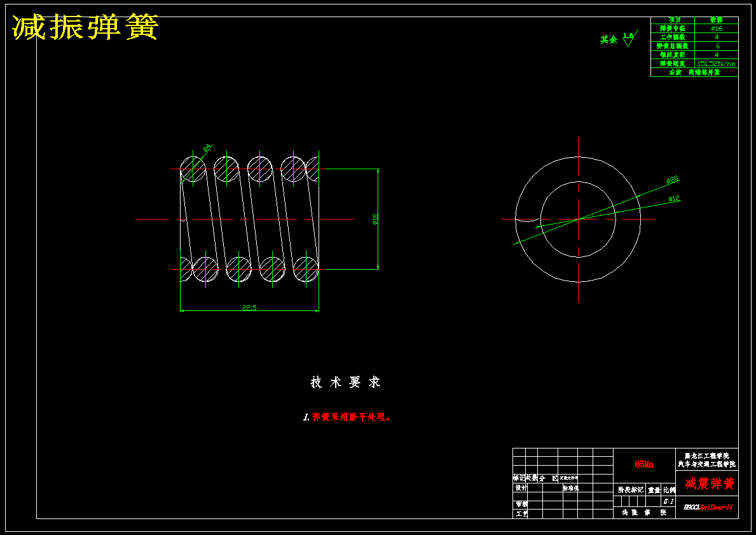Select the ø20 dimension on end view
The image size is (756, 535).
tap(672, 180)
